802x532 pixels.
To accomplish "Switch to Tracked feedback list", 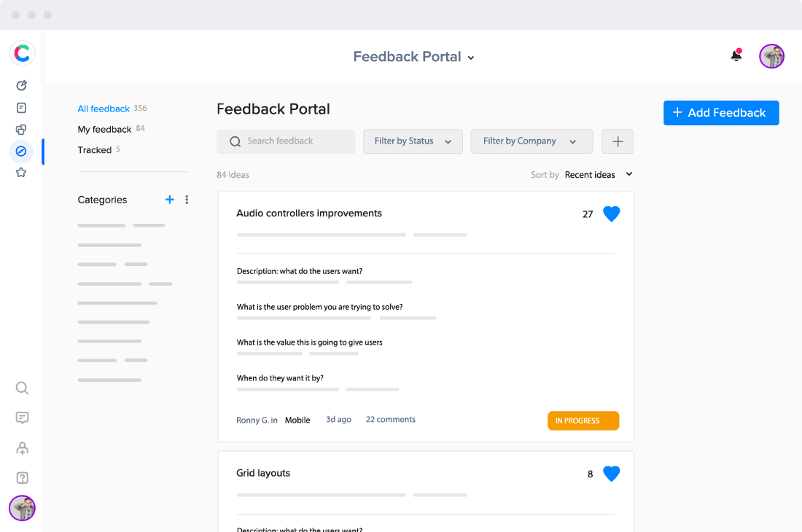I will coord(95,150).
